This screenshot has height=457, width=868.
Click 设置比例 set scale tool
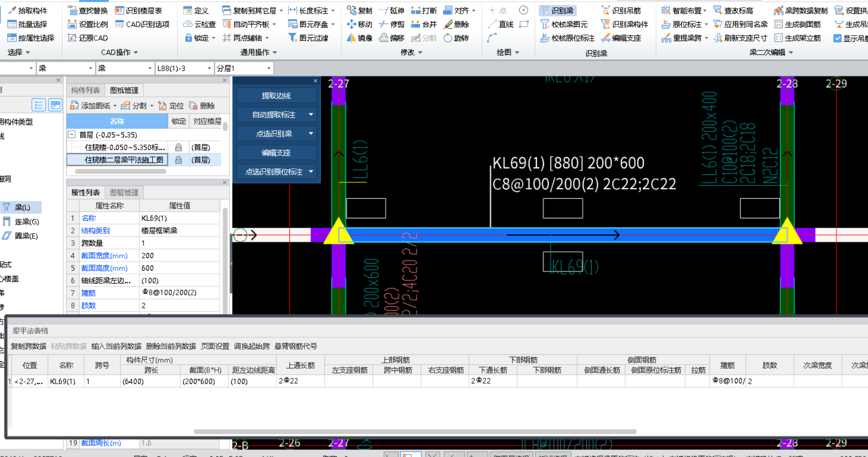tap(88, 24)
